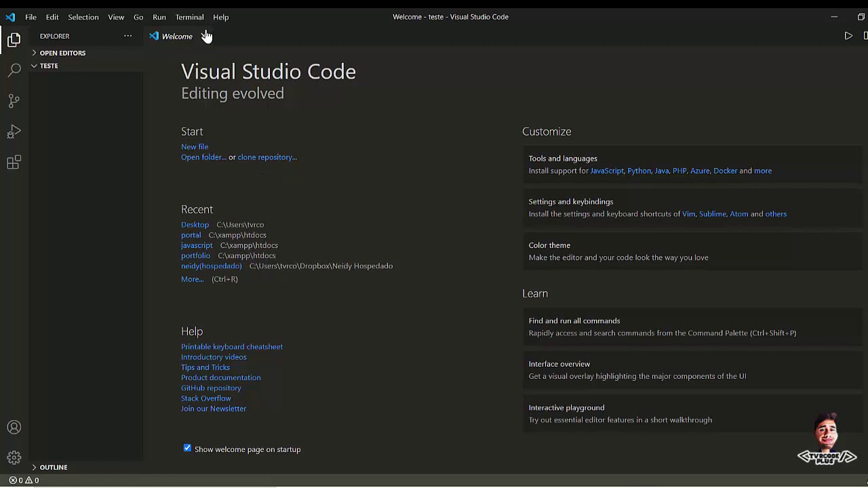Open the Terminal menu
Image resolution: width=868 pixels, height=488 pixels.
click(189, 17)
